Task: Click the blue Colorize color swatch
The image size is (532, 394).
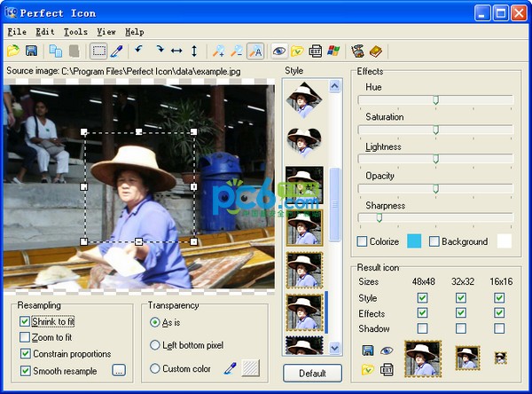Action: point(414,241)
